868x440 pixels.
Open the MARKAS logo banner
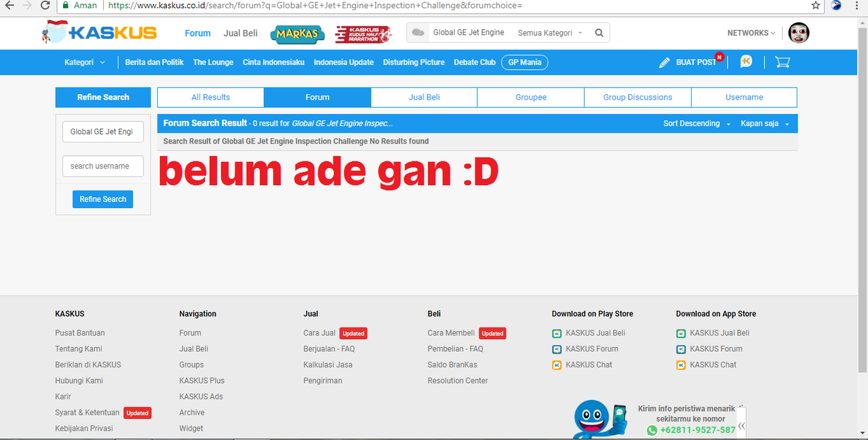pyautogui.click(x=297, y=34)
